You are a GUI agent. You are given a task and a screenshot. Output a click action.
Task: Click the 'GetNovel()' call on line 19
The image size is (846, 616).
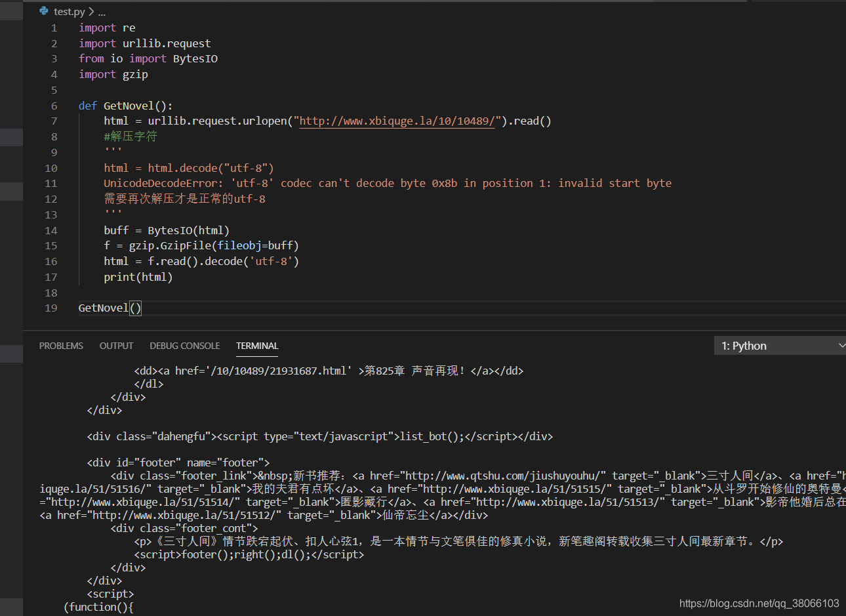pyautogui.click(x=110, y=308)
